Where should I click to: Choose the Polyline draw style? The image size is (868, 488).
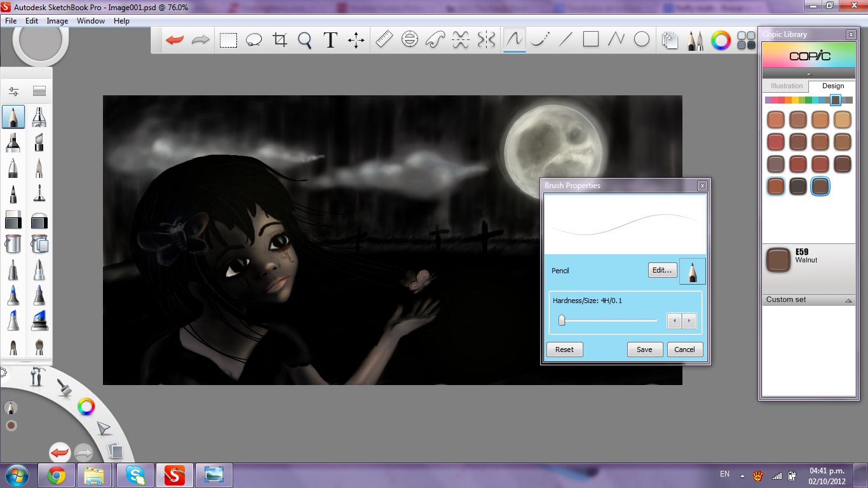click(616, 40)
